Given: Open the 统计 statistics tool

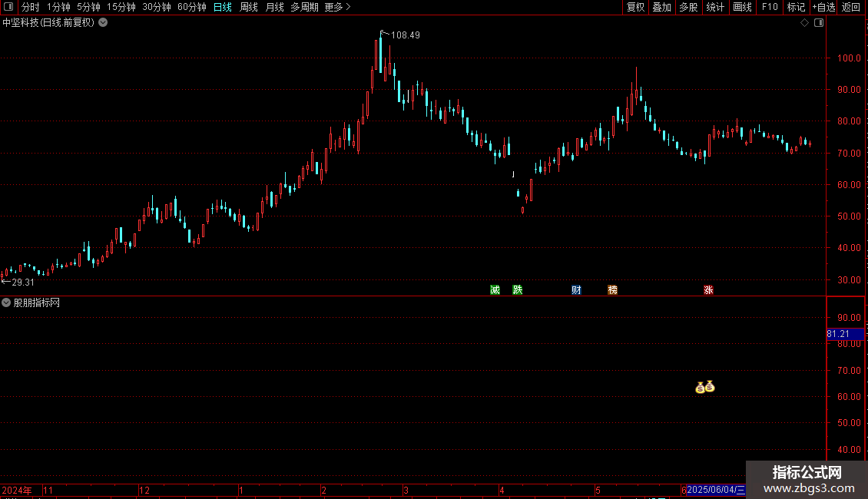Looking at the screenshot, I should 715,7.
